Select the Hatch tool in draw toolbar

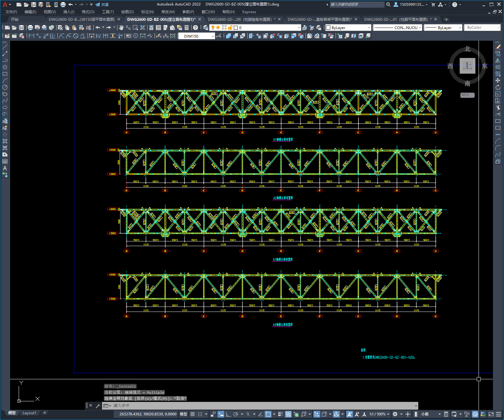(5, 141)
